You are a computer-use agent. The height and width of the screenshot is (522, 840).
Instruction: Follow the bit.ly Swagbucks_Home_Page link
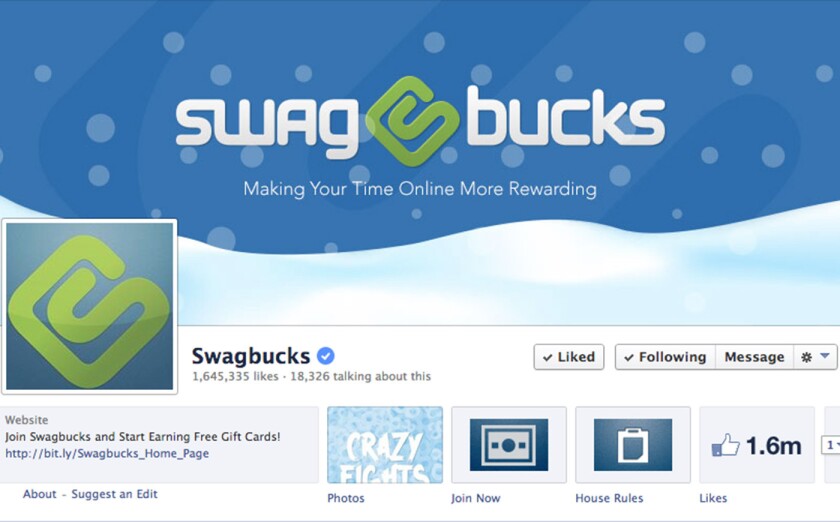point(107,453)
